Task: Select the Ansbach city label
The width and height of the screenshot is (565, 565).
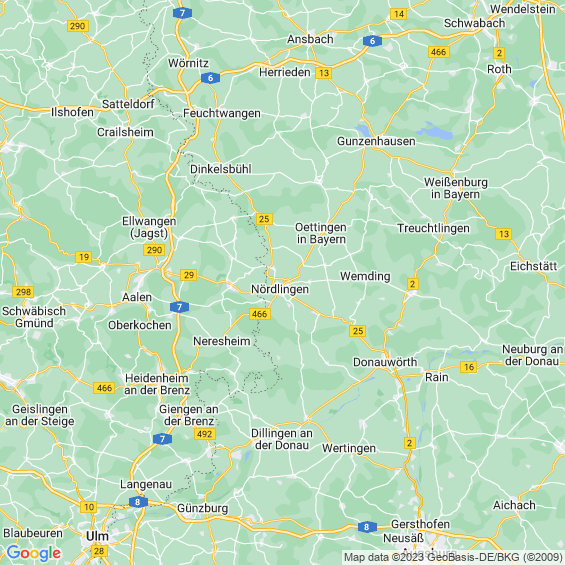Action: (x=310, y=39)
